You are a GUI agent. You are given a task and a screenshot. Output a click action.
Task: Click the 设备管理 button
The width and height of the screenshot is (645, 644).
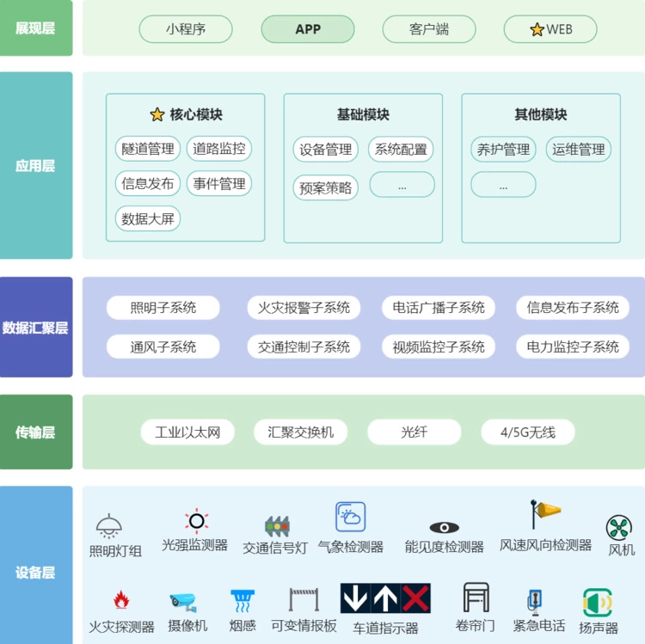click(x=325, y=150)
